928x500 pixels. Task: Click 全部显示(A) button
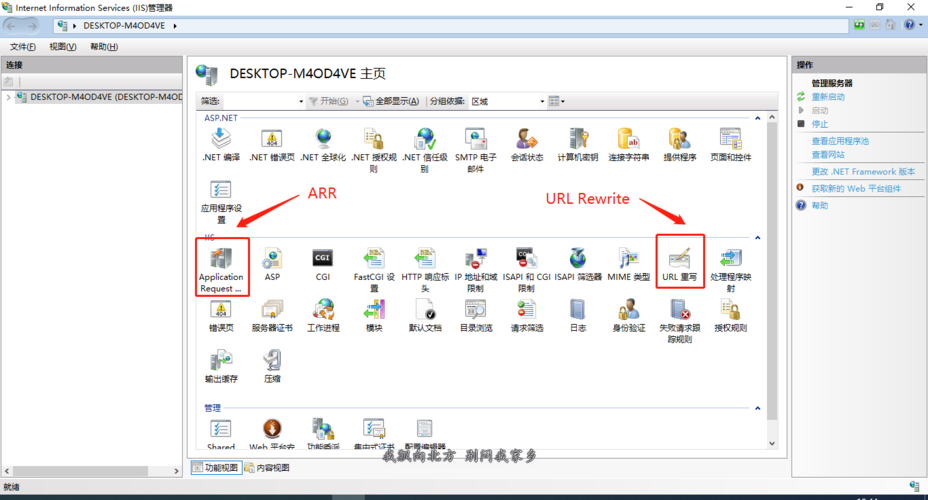(x=391, y=101)
